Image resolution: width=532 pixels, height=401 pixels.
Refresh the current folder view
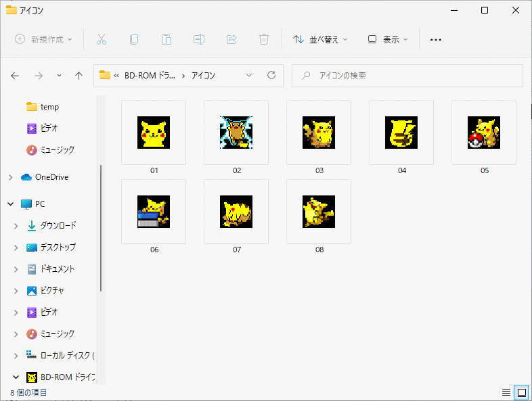[271, 75]
